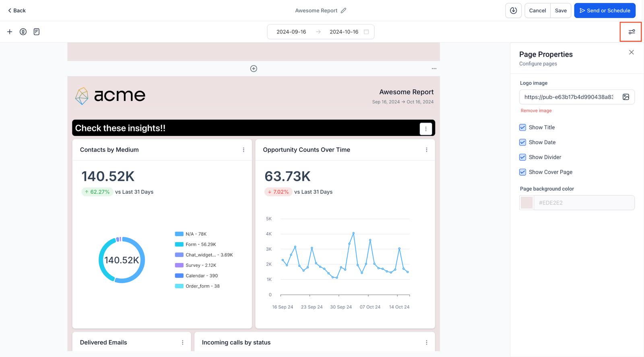The image size is (644, 357).
Task: Click the download clock icon in header
Action: point(513,10)
